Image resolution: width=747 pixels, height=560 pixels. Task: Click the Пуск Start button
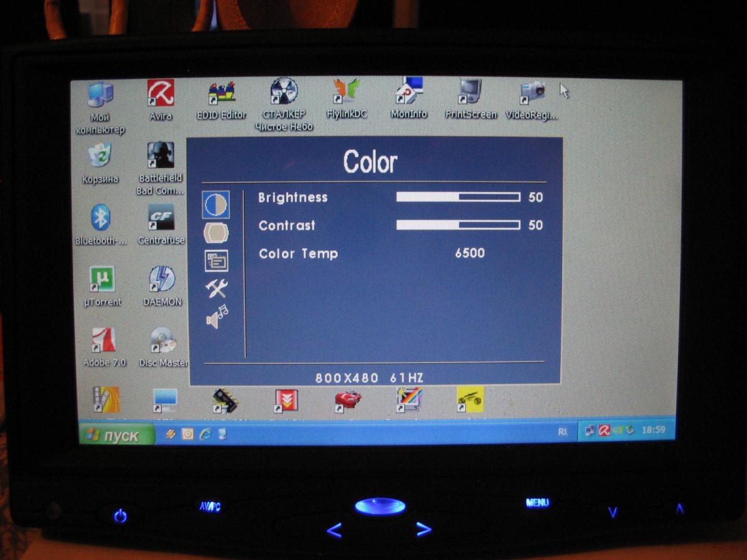(116, 435)
